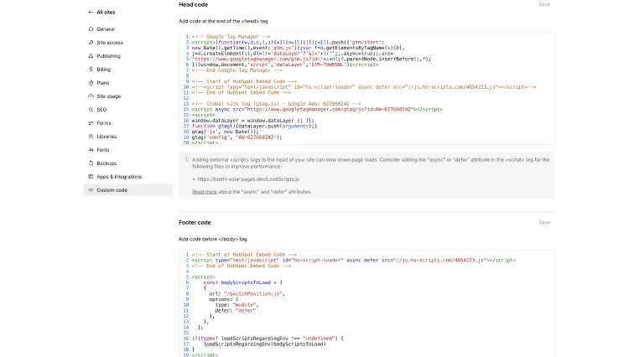Click the Custom code brackets icon
Image resolution: width=644 pixels, height=357 pixels.
pyautogui.click(x=91, y=190)
